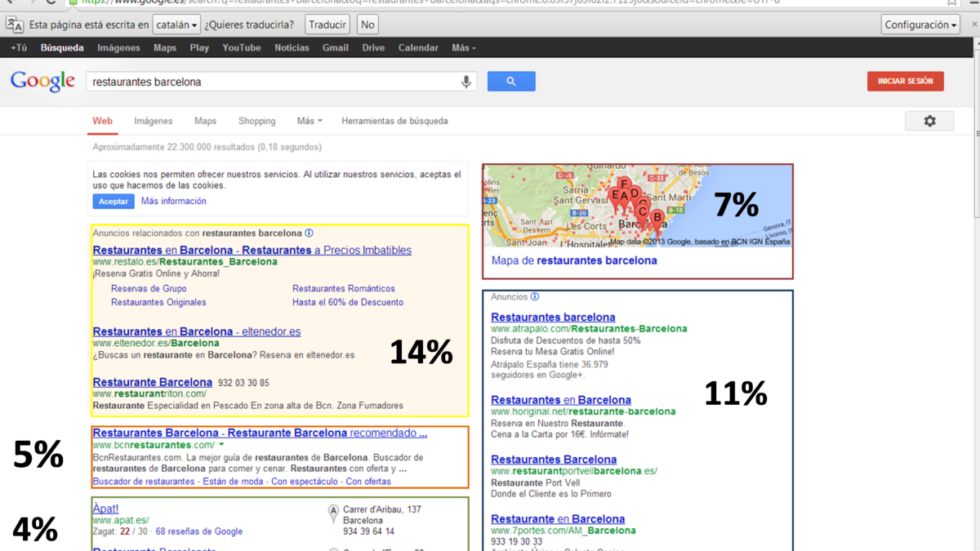Open the Más dropdown under search tabs
The width and height of the screenshot is (980, 551).
309,121
